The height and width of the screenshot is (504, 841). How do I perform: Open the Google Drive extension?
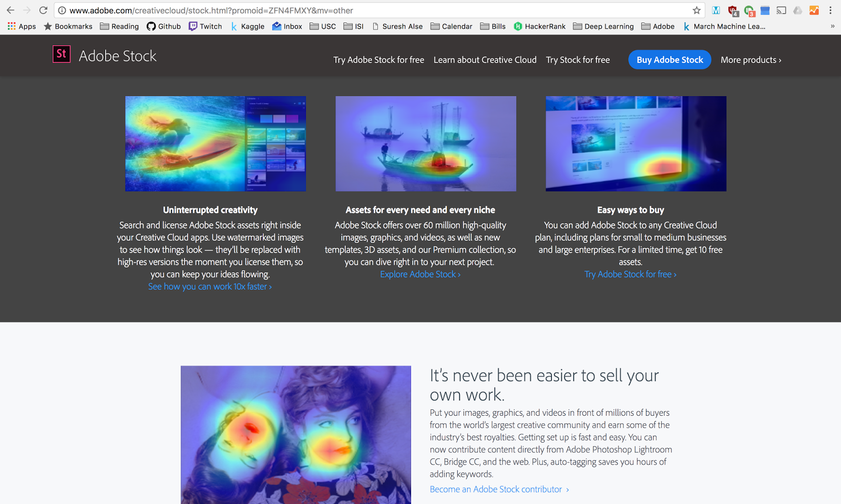[x=798, y=10]
